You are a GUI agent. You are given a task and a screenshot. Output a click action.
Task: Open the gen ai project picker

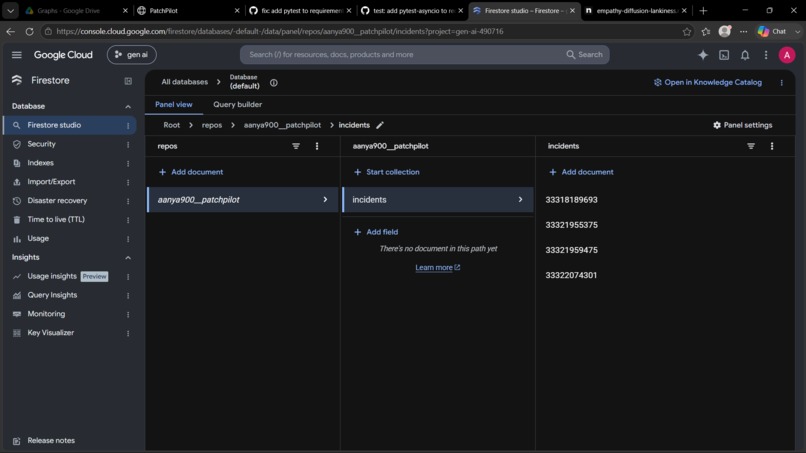(x=132, y=55)
